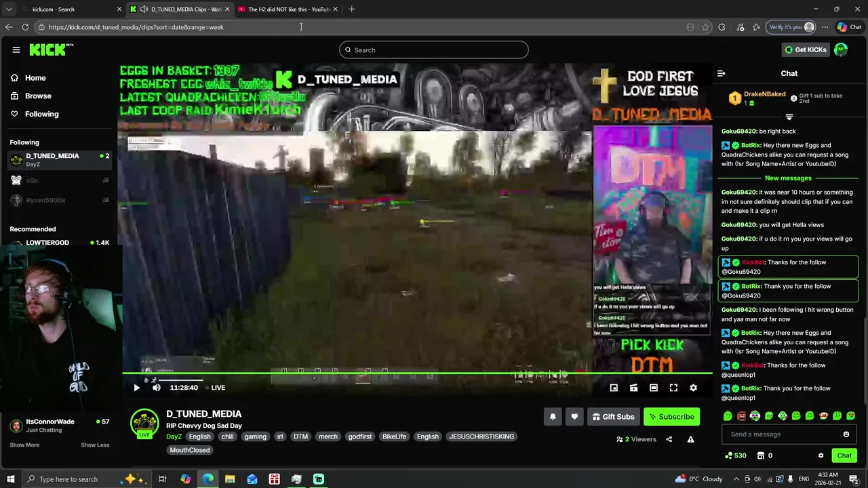Viewport: 868px width, 488px height.
Task: Select the MouthClosed tag
Action: (x=190, y=450)
